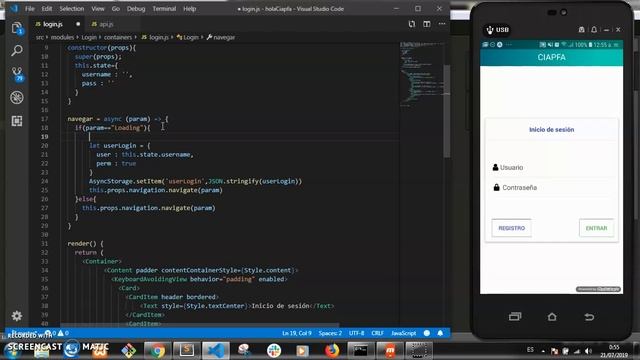Switch to Visual Studio Code on taskbar
Screen dimensions: 640x360
point(216,351)
